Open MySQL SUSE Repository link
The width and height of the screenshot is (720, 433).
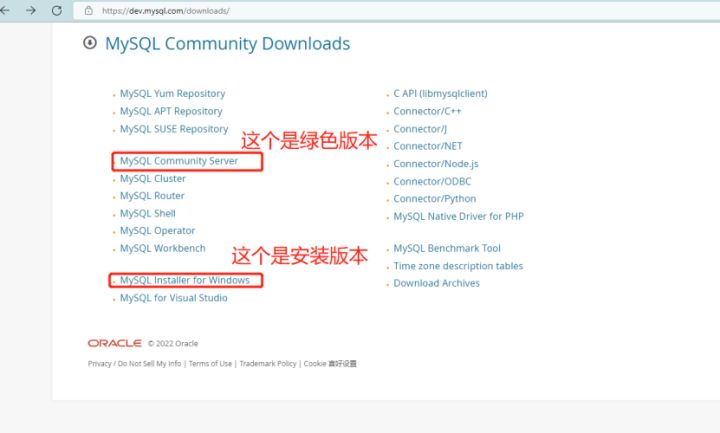[174, 129]
